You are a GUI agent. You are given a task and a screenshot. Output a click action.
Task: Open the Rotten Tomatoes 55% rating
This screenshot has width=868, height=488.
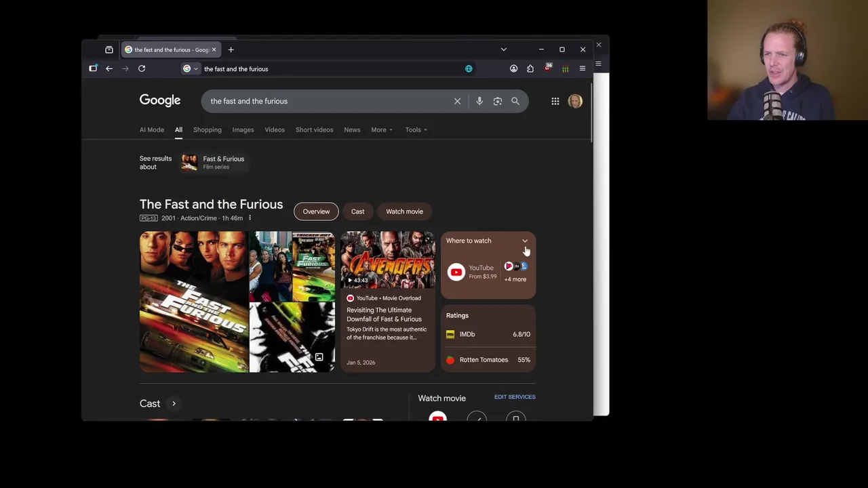point(488,360)
